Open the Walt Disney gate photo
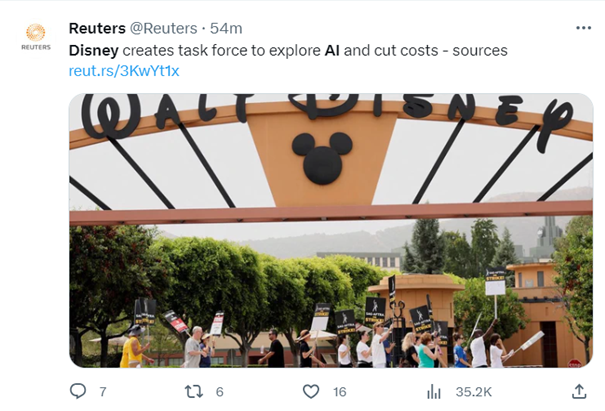This screenshot has height=411, width=605. [331, 230]
